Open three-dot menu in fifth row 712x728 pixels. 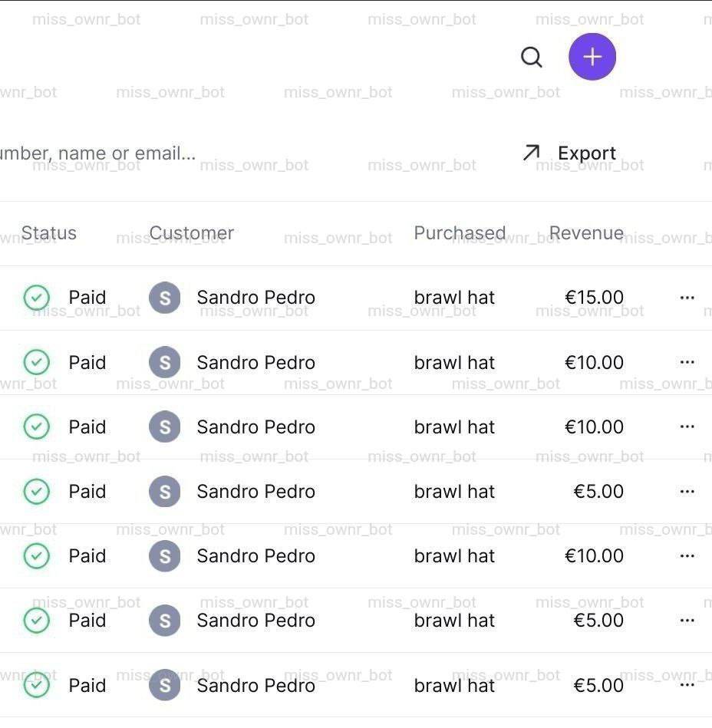[x=687, y=556]
